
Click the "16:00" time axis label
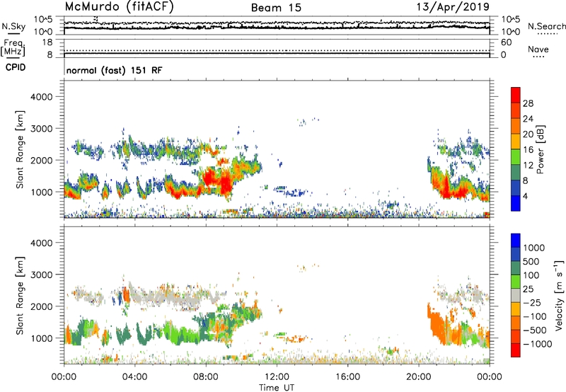[347, 377]
